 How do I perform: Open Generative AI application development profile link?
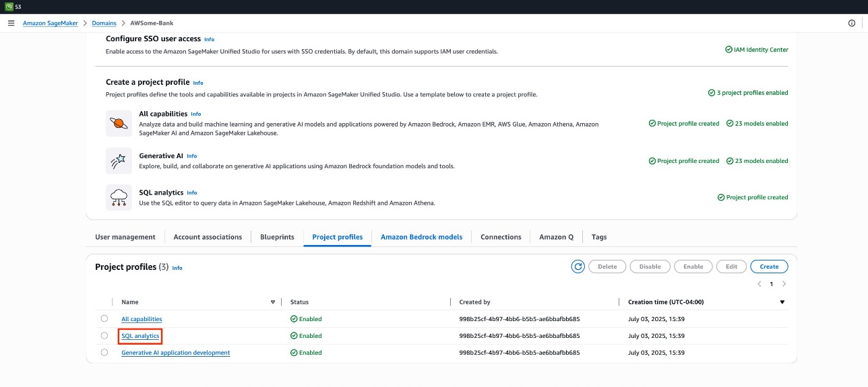pyautogui.click(x=176, y=353)
